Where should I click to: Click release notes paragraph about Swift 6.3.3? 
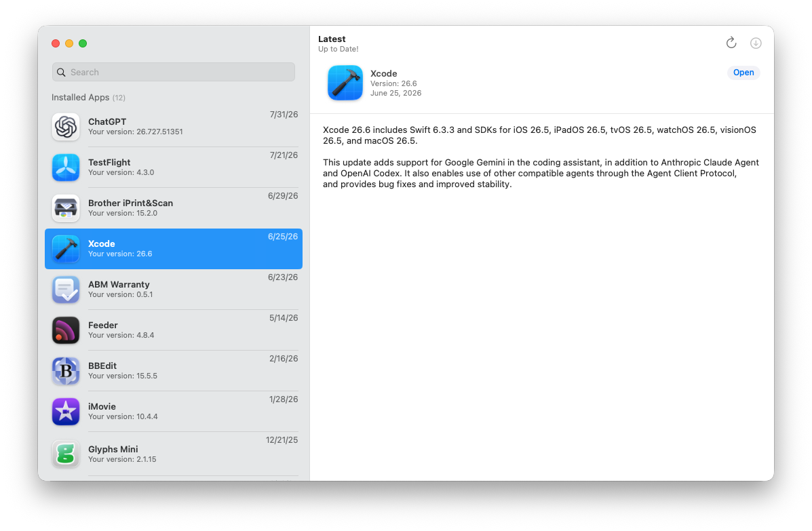tap(539, 135)
